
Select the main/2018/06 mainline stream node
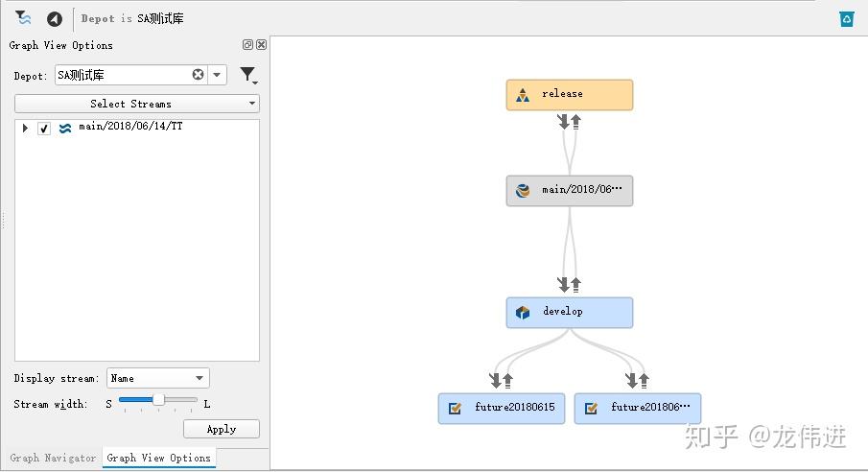tap(569, 191)
